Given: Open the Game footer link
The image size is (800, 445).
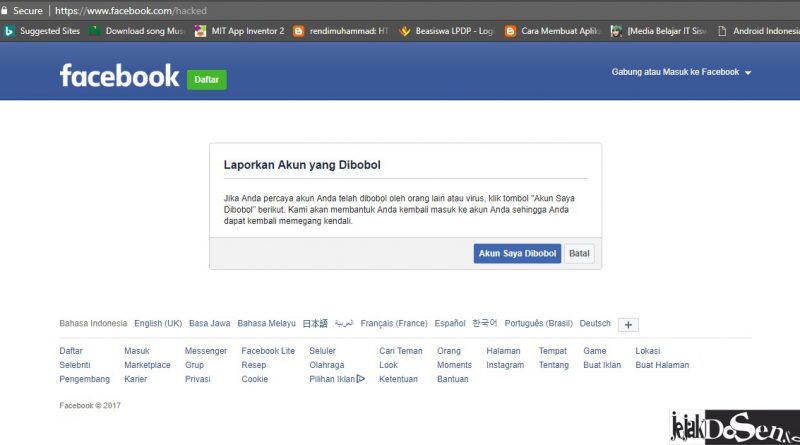Looking at the screenshot, I should pos(595,351).
